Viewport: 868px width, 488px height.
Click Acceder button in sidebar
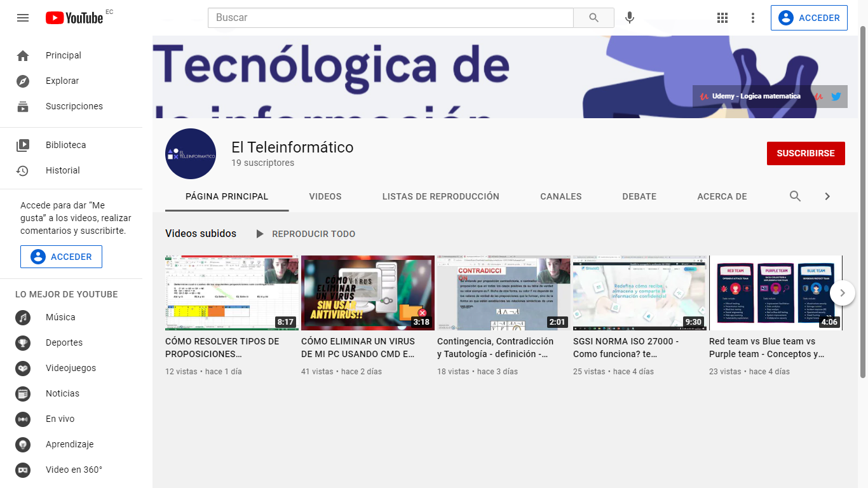pyautogui.click(x=61, y=257)
